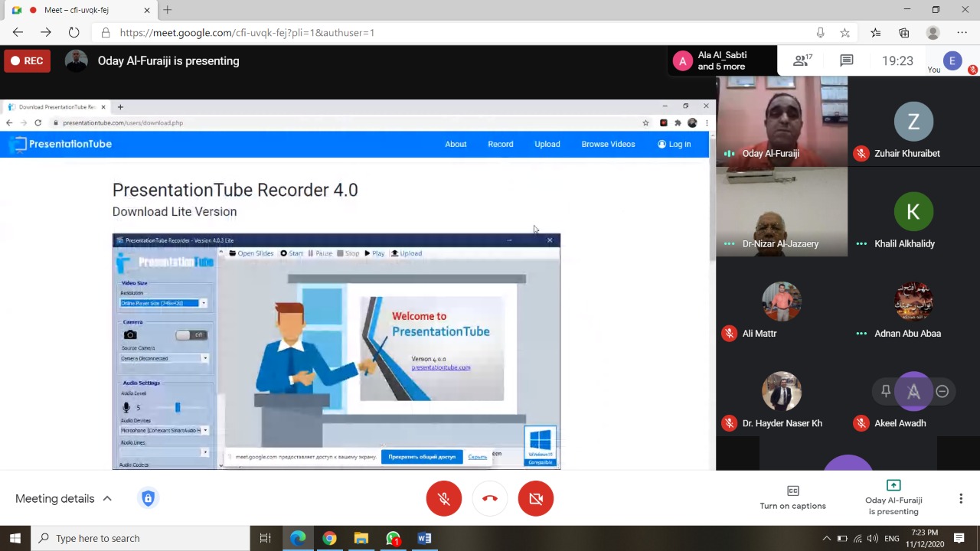Image resolution: width=980 pixels, height=551 pixels.
Task: Open a new Edge tab
Action: pos(167,10)
